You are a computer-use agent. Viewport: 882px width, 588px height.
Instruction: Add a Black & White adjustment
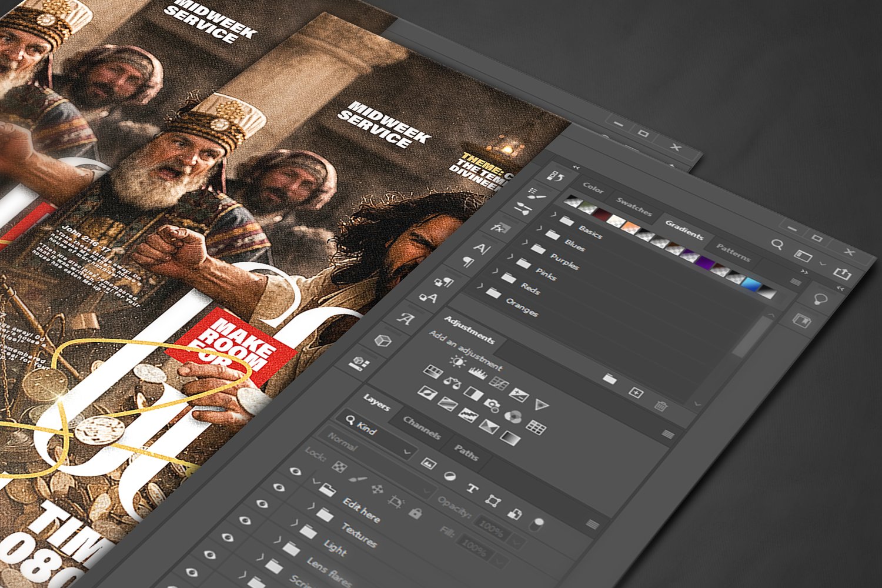[472, 392]
